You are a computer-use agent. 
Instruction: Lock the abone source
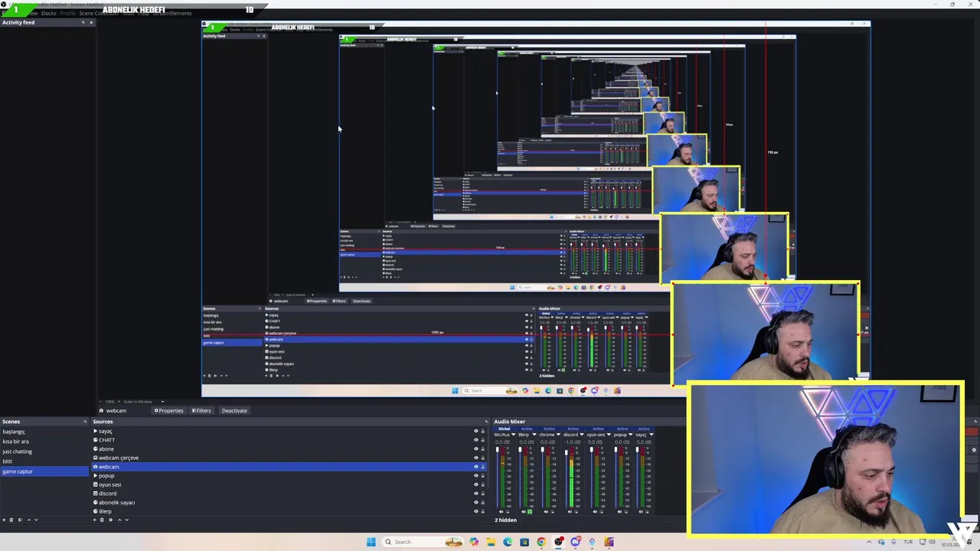point(482,448)
